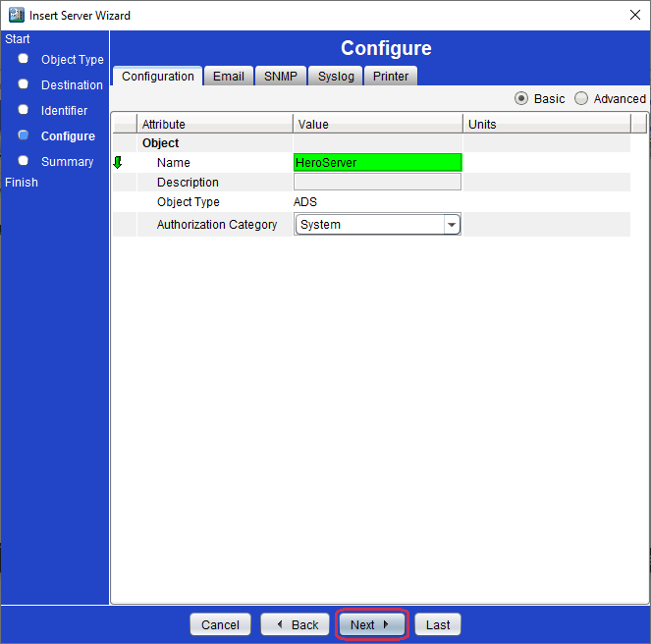Select the Identifier step bullet

(x=24, y=110)
